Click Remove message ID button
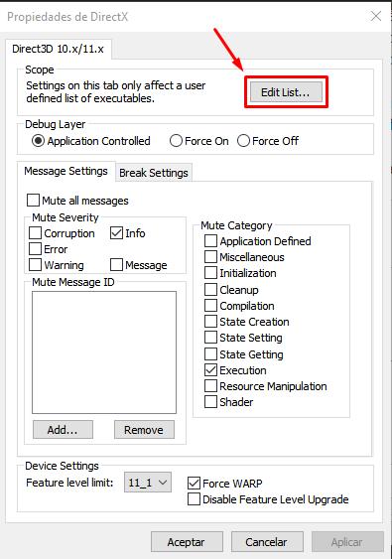 tap(144, 430)
